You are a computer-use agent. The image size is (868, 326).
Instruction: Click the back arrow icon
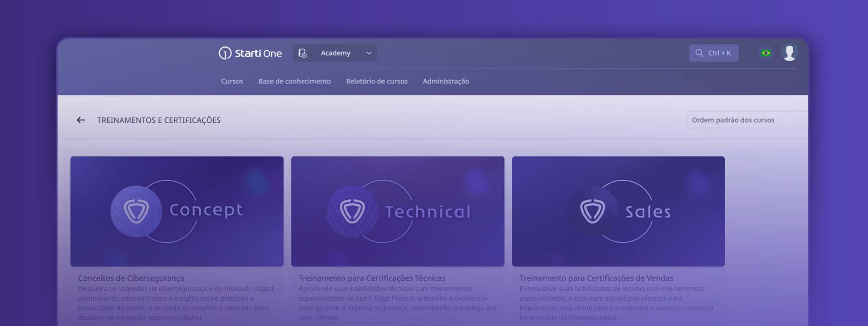(x=81, y=120)
